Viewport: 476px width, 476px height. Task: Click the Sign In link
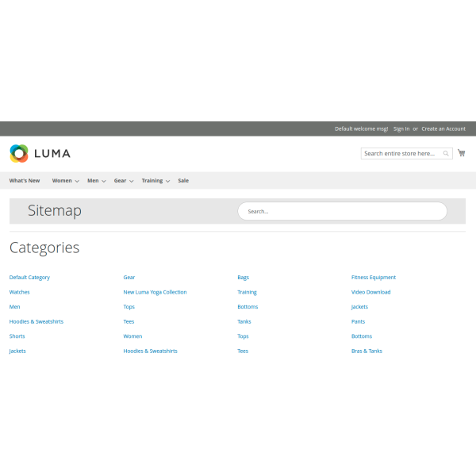point(401,129)
